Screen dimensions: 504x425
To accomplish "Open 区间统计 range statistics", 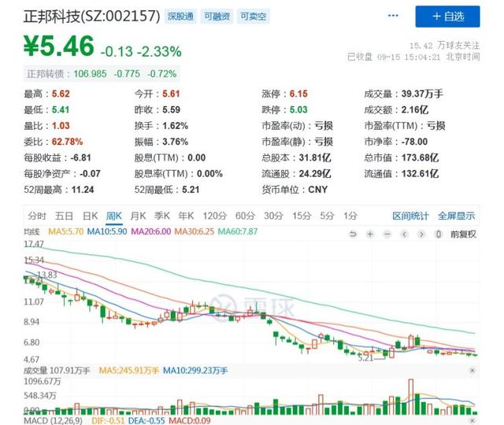I will (410, 216).
